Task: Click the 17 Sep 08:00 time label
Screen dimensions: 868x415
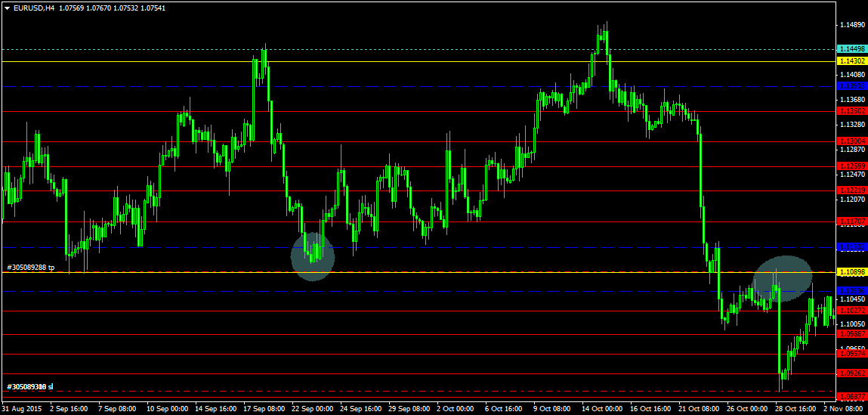Action: point(264,409)
